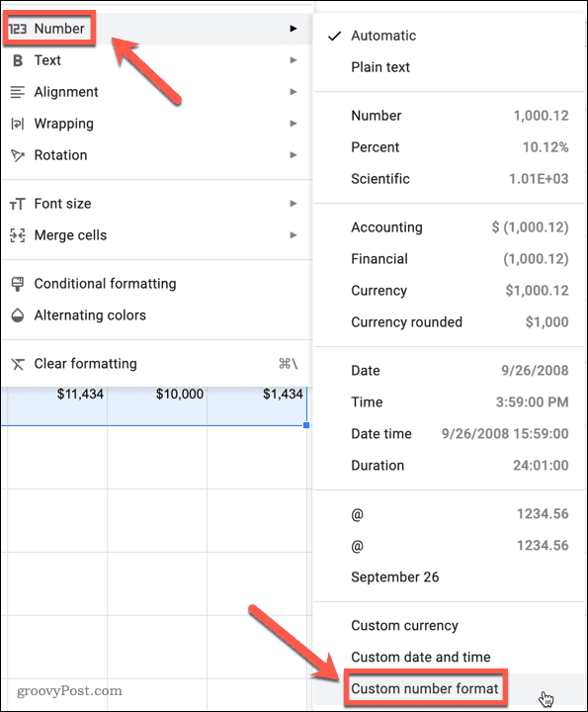
Task: Open the Font size menu entry
Action: (156, 204)
